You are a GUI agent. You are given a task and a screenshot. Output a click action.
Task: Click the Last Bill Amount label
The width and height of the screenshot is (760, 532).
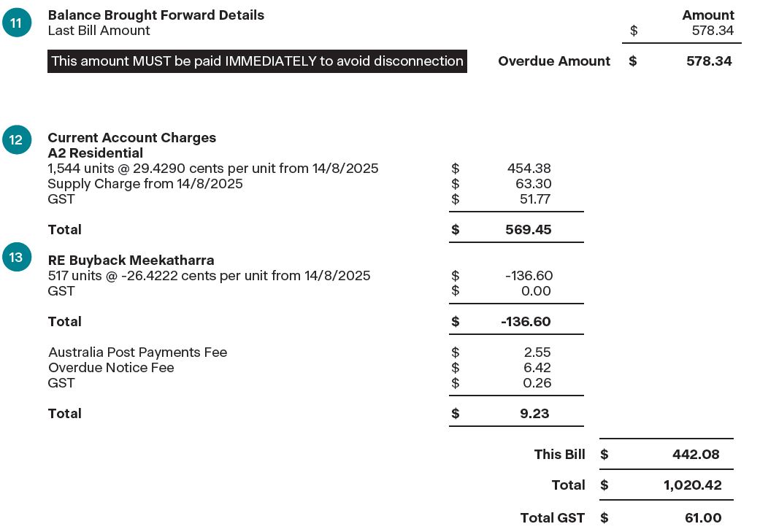pos(99,31)
